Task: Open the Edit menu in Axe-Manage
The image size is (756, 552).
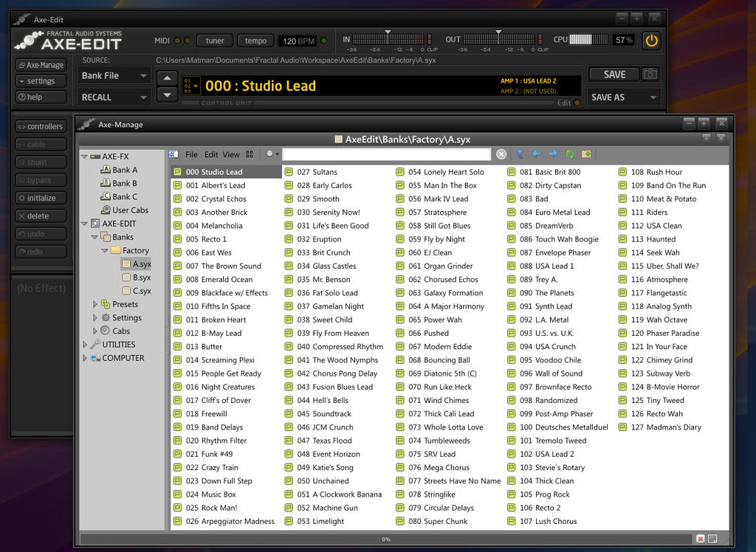Action: coord(211,154)
